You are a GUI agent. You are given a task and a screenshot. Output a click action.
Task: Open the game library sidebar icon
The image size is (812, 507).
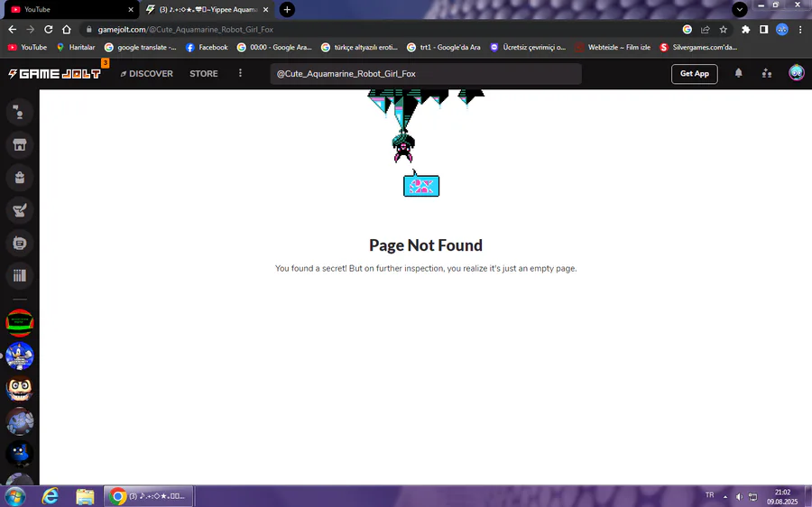(x=20, y=275)
